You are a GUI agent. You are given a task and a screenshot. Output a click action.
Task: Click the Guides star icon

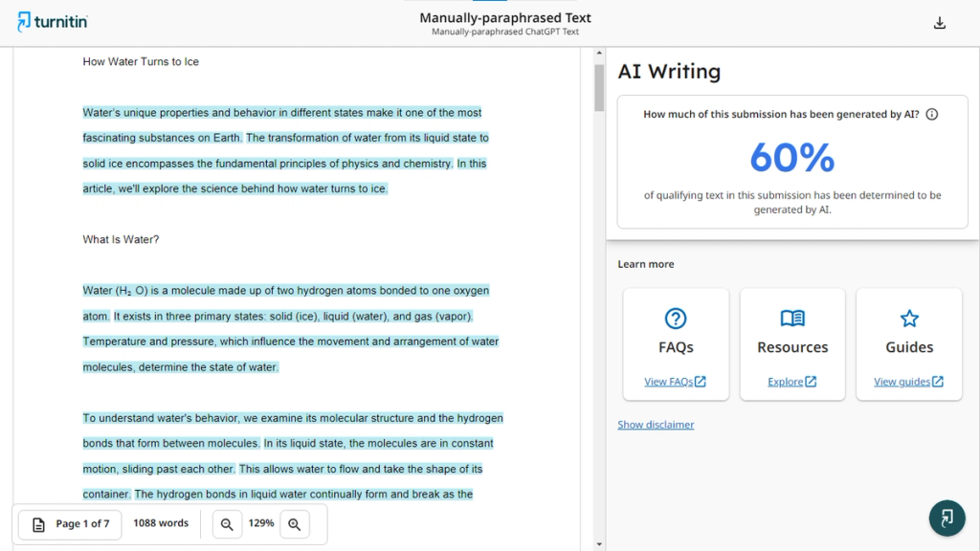tap(908, 319)
